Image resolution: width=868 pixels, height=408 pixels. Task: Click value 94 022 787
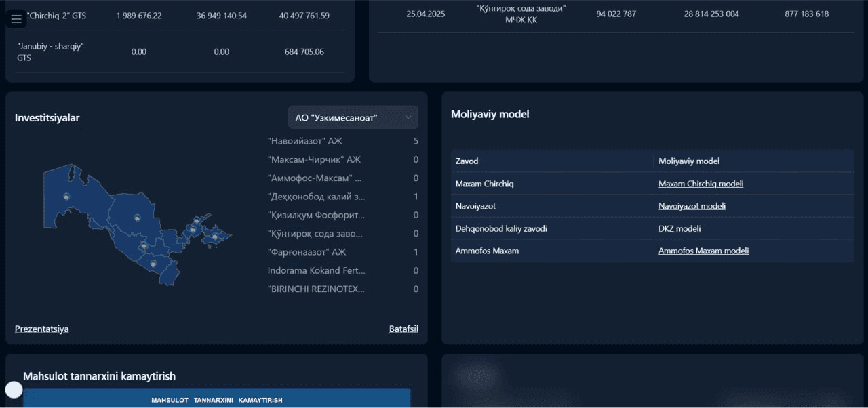tap(616, 14)
